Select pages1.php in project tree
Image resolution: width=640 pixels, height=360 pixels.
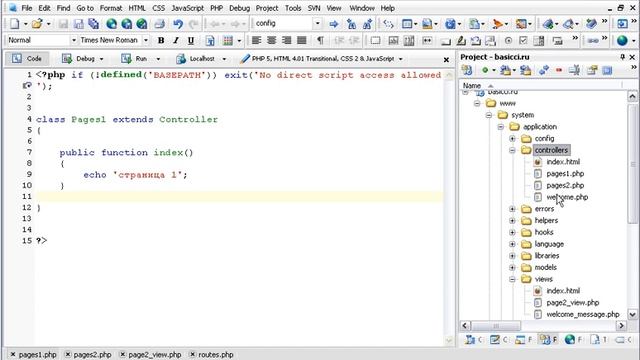click(565, 174)
